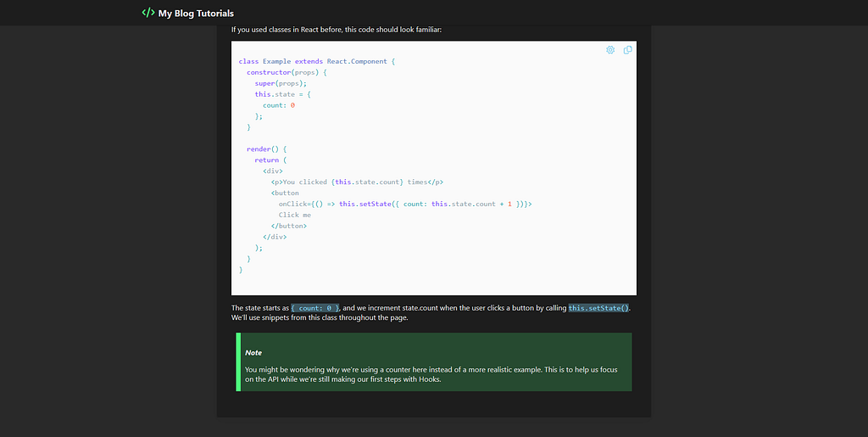The width and height of the screenshot is (868, 437).
Task: Click the 'return (' code line
Action: point(270,160)
